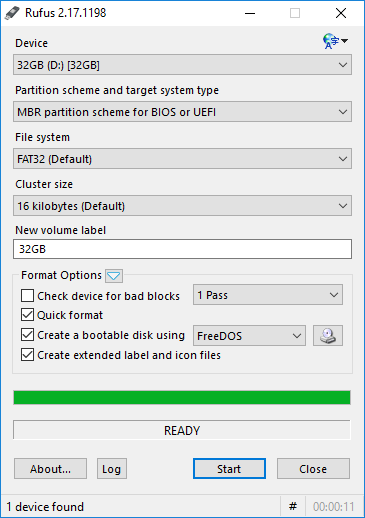Click the About... button

[50, 469]
